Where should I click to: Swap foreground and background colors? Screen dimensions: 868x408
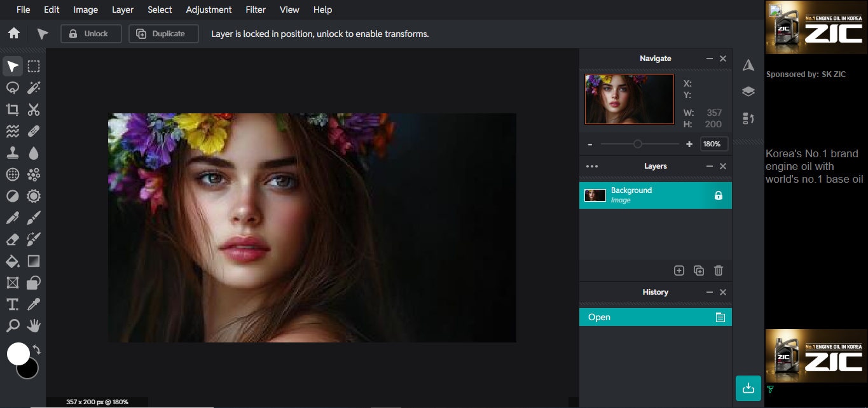coord(37,349)
